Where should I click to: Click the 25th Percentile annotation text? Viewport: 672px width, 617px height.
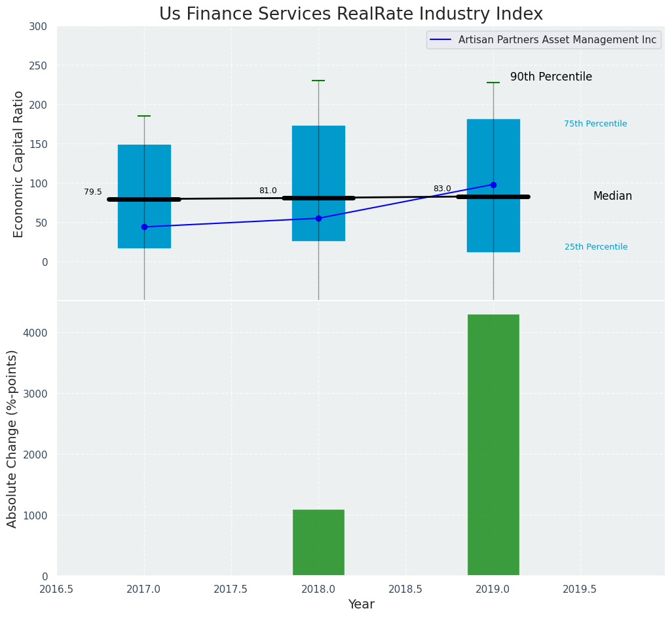(x=596, y=247)
